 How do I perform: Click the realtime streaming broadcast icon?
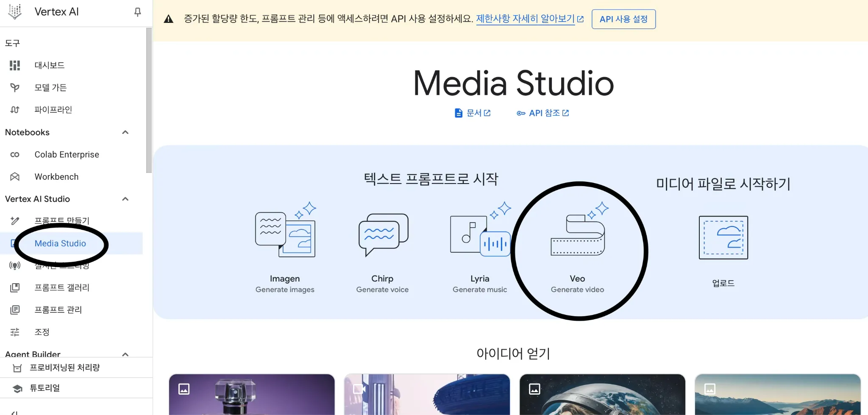pyautogui.click(x=15, y=266)
